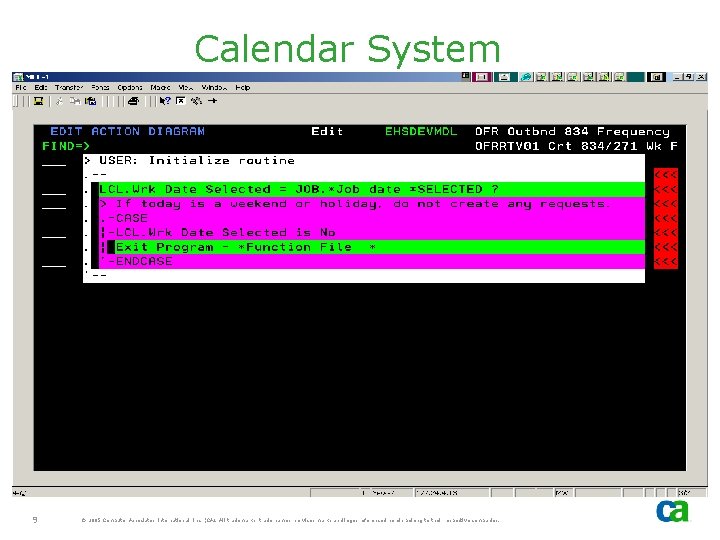The height and width of the screenshot is (540, 720).
Task: Click the 'Calendar System' slide title
Action: (348, 50)
